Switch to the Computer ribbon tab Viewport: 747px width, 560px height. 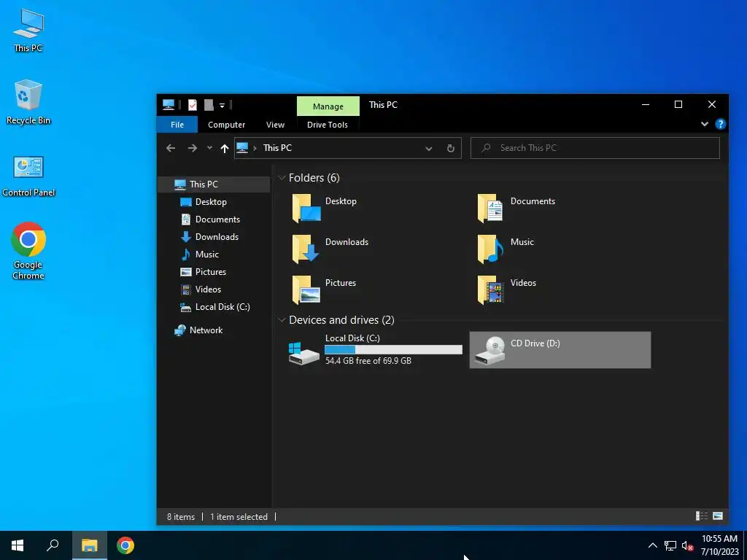[226, 125]
